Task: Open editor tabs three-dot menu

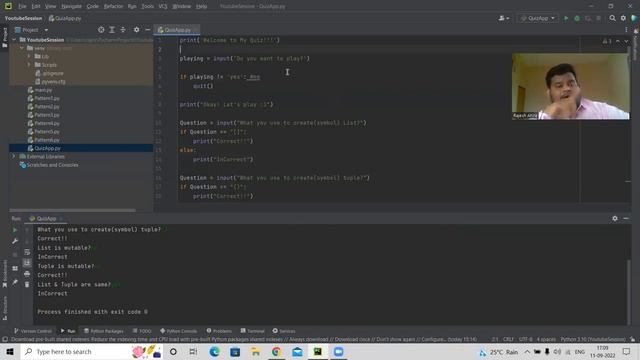Action: [x=626, y=30]
